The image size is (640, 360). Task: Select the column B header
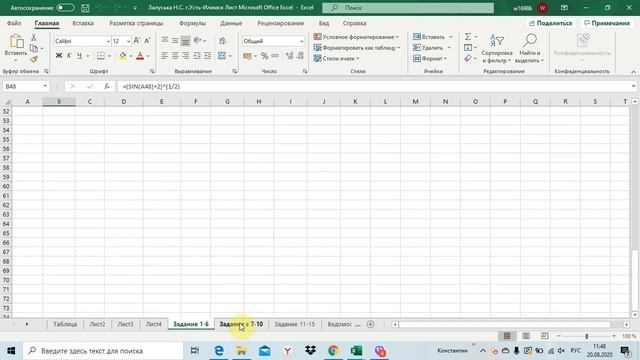[x=59, y=101]
